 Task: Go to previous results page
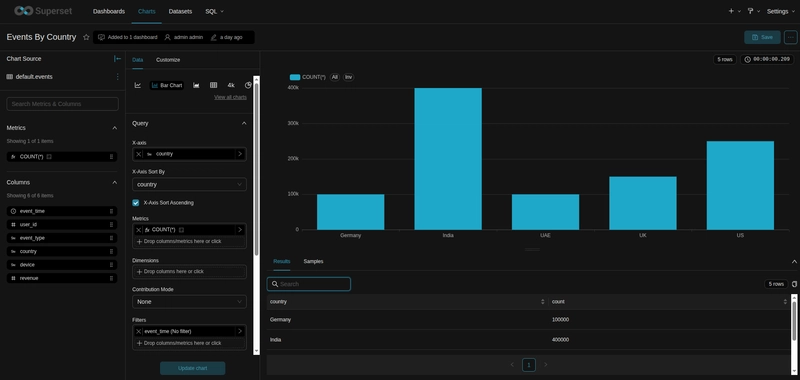(512, 365)
